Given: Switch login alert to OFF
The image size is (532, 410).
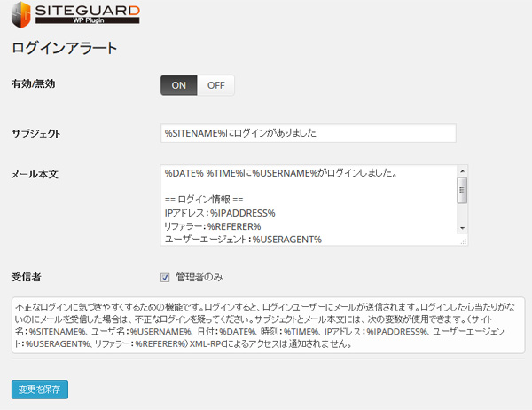Looking at the screenshot, I should [215, 85].
